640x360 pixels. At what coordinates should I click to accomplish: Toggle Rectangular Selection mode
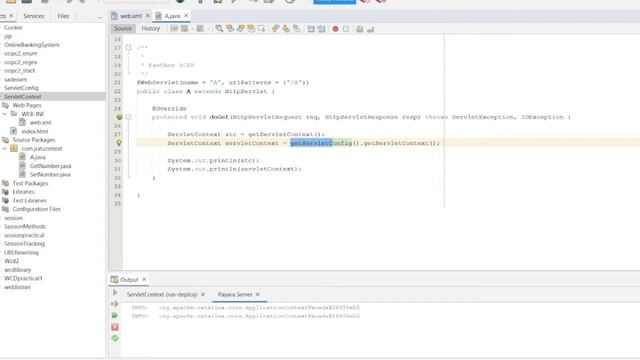point(261,29)
